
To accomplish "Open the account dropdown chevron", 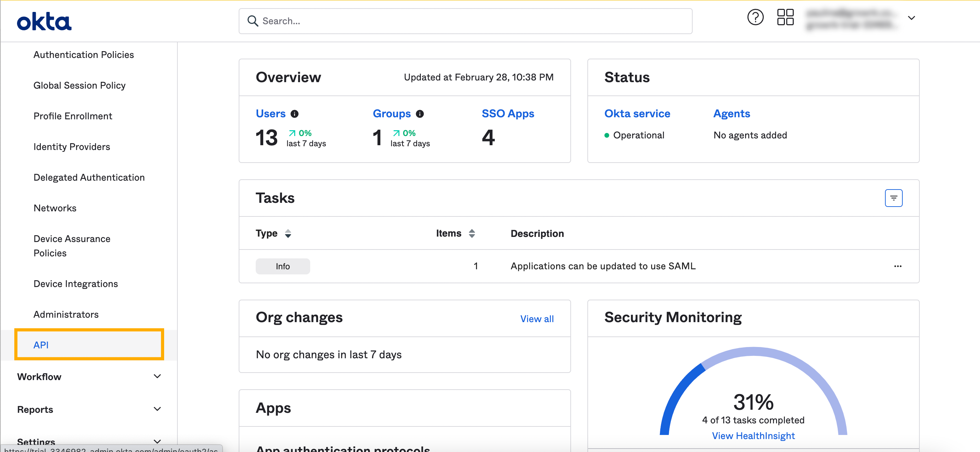I will point(911,18).
